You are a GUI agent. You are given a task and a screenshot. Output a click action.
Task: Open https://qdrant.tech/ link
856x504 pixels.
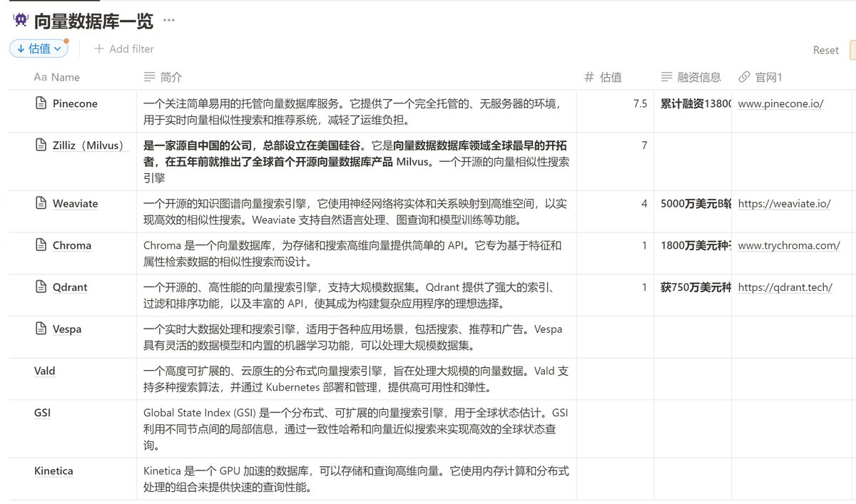tap(785, 287)
